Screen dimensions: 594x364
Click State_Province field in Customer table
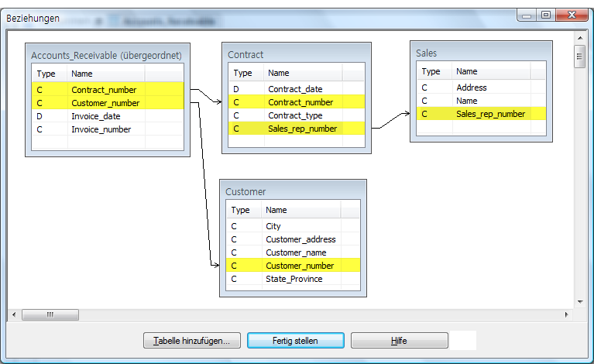click(294, 279)
